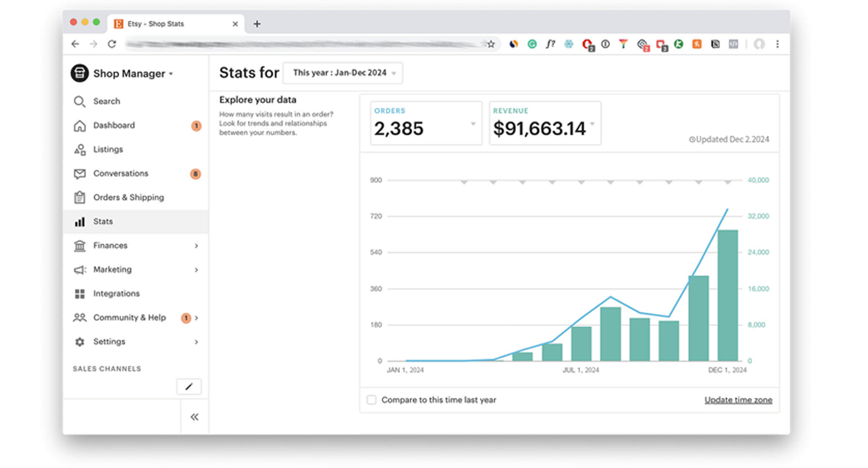Click the Conversations badge showing 8
The width and height of the screenshot is (868, 468).
195,174
